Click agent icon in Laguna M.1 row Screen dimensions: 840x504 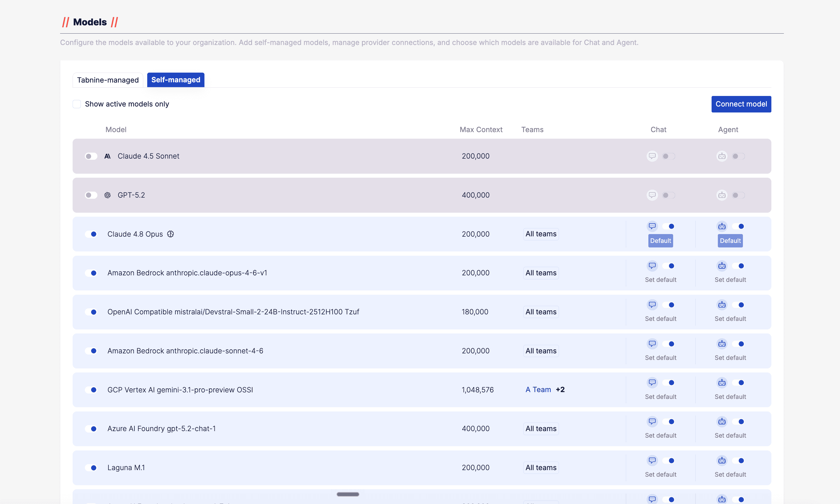[x=722, y=460]
